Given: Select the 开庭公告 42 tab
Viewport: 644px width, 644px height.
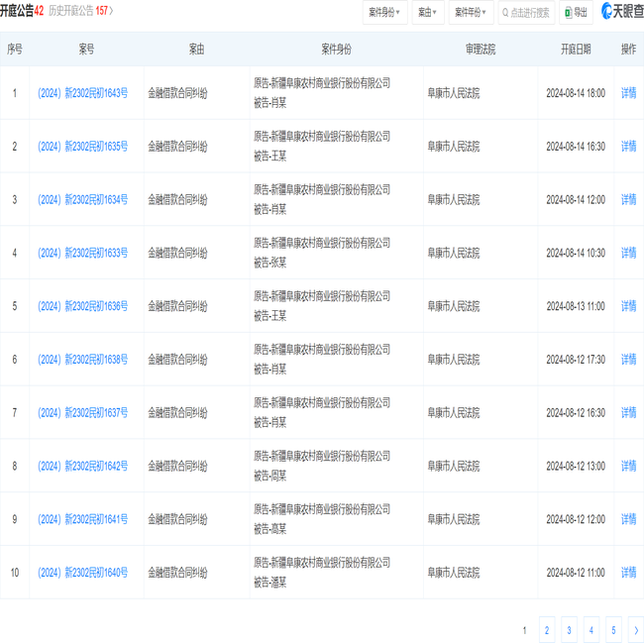Looking at the screenshot, I should [22, 11].
